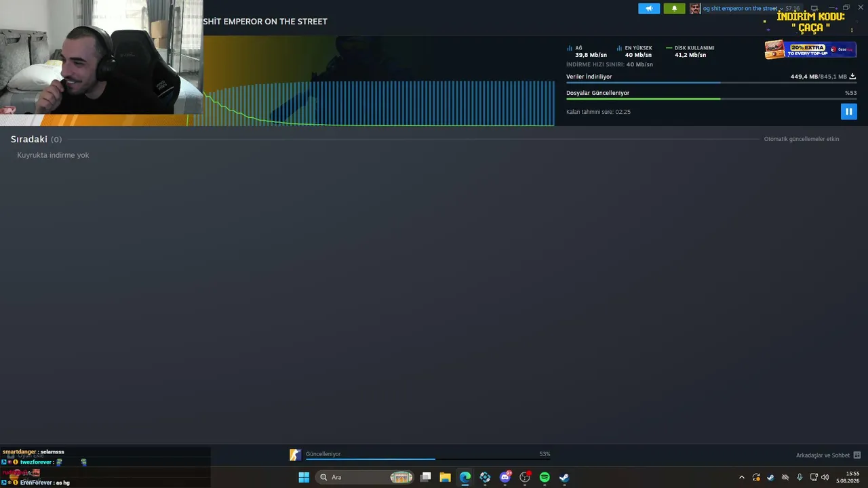Viewport: 868px width, 488px height.
Task: Click the taskbar Ara search box
Action: click(366, 477)
